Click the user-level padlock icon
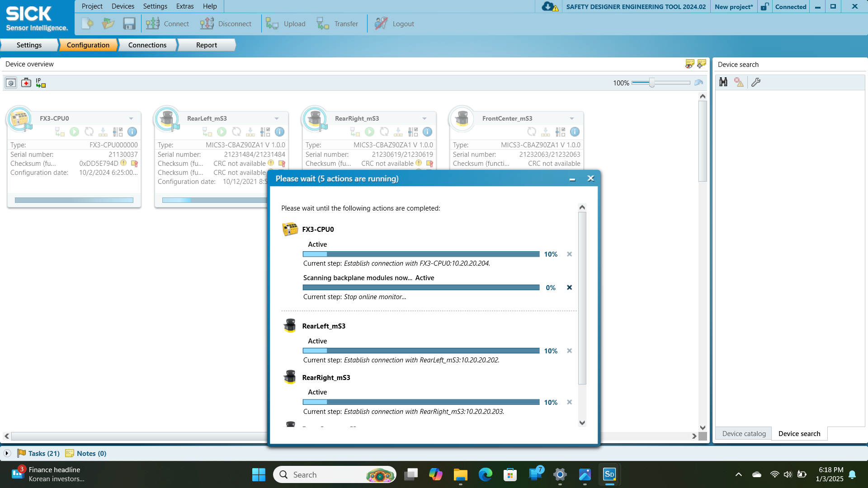The height and width of the screenshot is (488, 868). (x=764, y=6)
